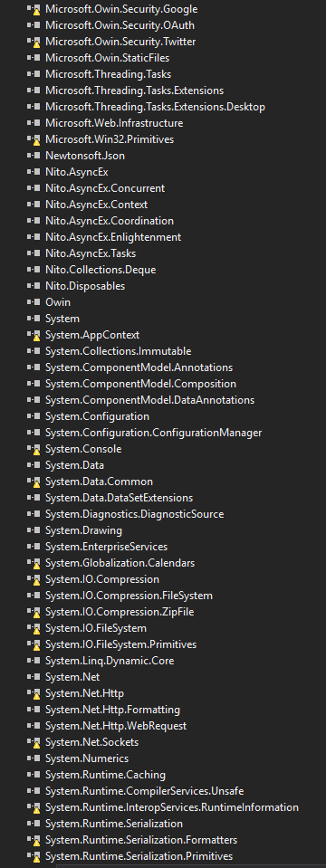The height and width of the screenshot is (868, 326).
Task: Select the System.Net.Http.WebRequest reference
Action: tap(116, 726)
